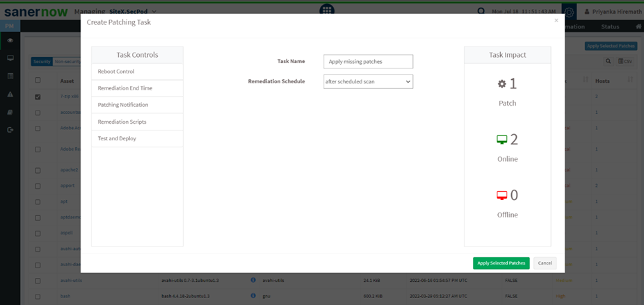The image size is (644, 305).
Task: Click the monitor icon in left sidebar
Action: (x=10, y=58)
